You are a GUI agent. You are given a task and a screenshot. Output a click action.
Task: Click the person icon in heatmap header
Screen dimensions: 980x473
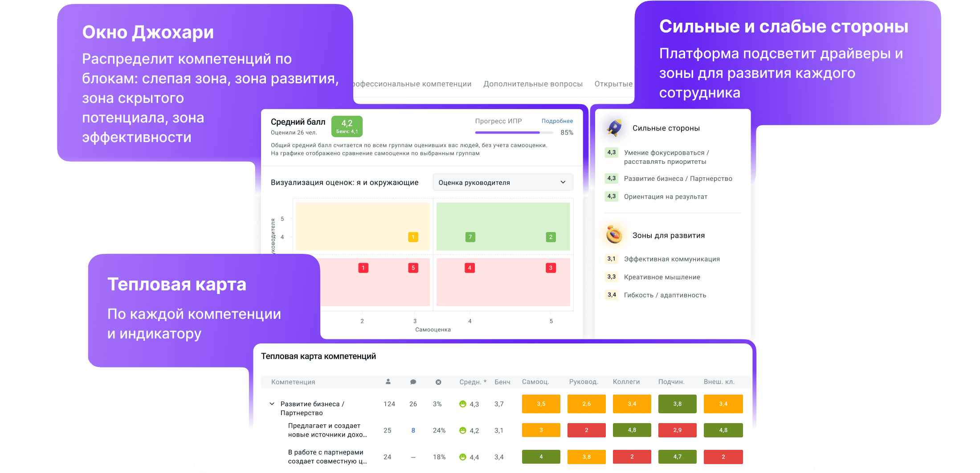(388, 382)
